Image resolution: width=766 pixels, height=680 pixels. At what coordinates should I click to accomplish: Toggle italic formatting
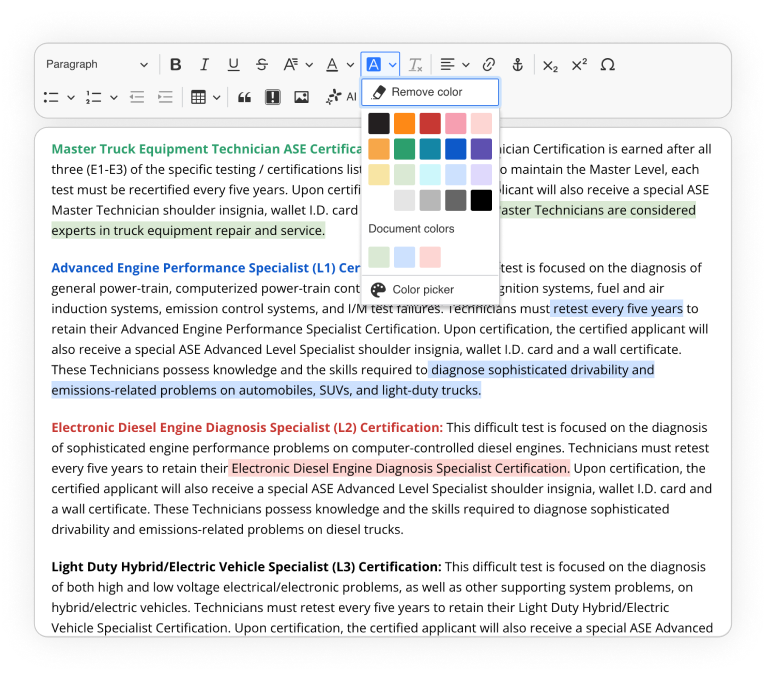(204, 64)
